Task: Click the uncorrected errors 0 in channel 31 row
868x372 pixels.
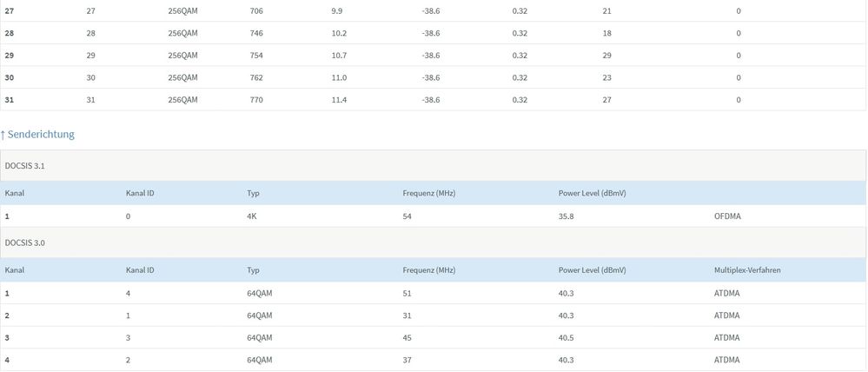Action: [739, 100]
